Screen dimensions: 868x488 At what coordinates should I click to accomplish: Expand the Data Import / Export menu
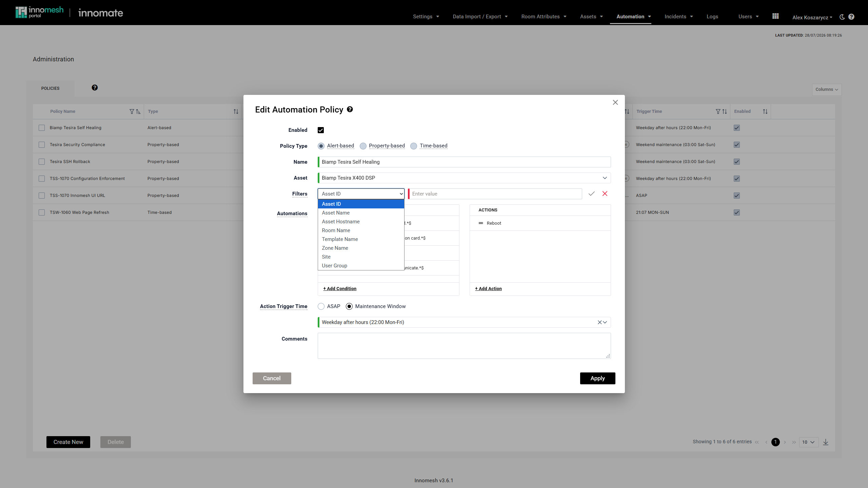coord(480,17)
